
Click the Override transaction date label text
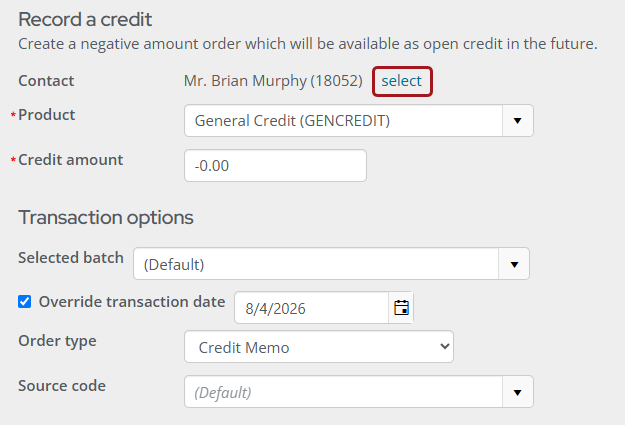132,302
